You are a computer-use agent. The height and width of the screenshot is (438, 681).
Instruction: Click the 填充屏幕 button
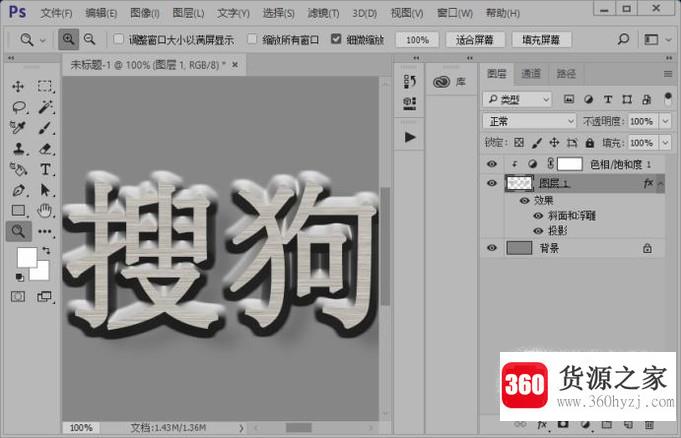(x=541, y=40)
